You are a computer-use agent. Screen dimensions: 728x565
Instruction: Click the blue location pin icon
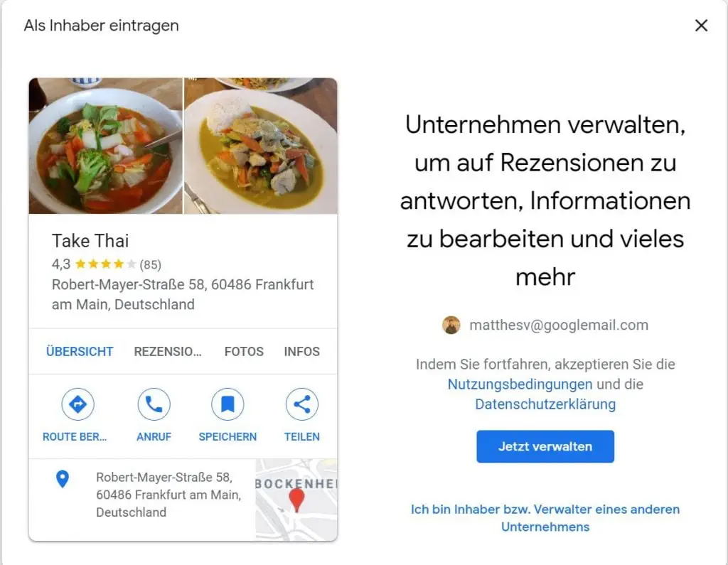(63, 479)
